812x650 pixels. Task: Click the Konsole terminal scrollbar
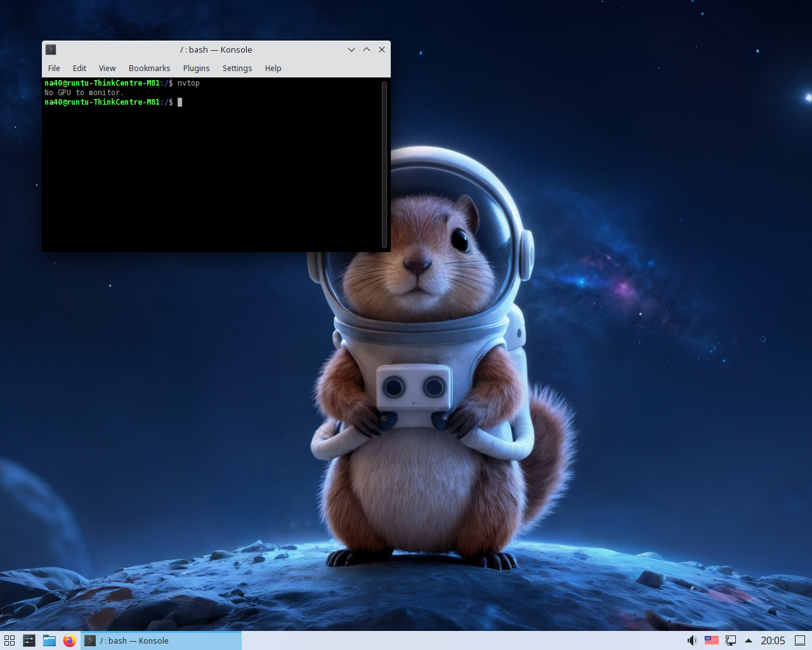pyautogui.click(x=384, y=164)
